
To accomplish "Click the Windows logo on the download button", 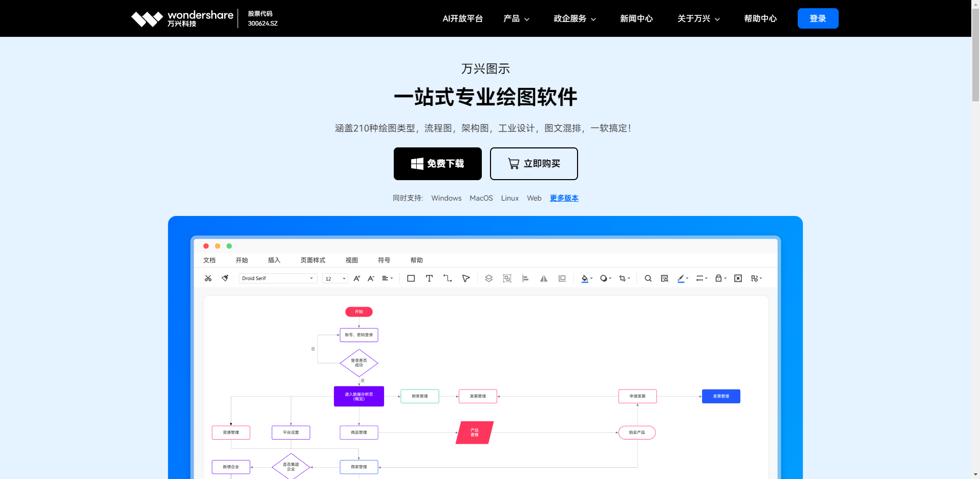I will [417, 164].
